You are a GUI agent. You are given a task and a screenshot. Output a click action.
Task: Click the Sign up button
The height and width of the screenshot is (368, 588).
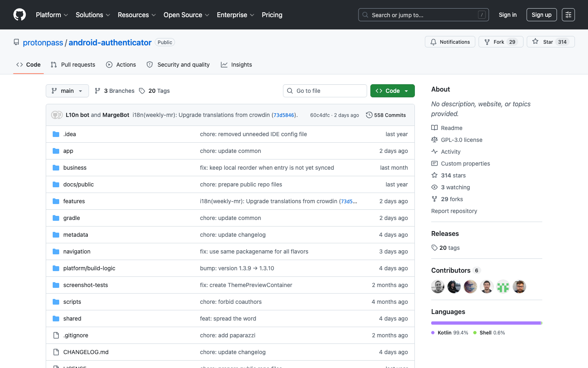[x=541, y=15]
